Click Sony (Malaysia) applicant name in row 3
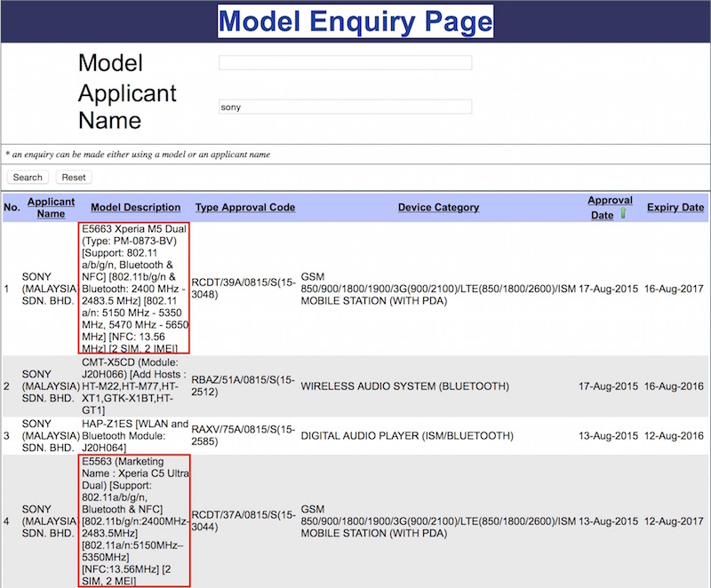 (50, 436)
